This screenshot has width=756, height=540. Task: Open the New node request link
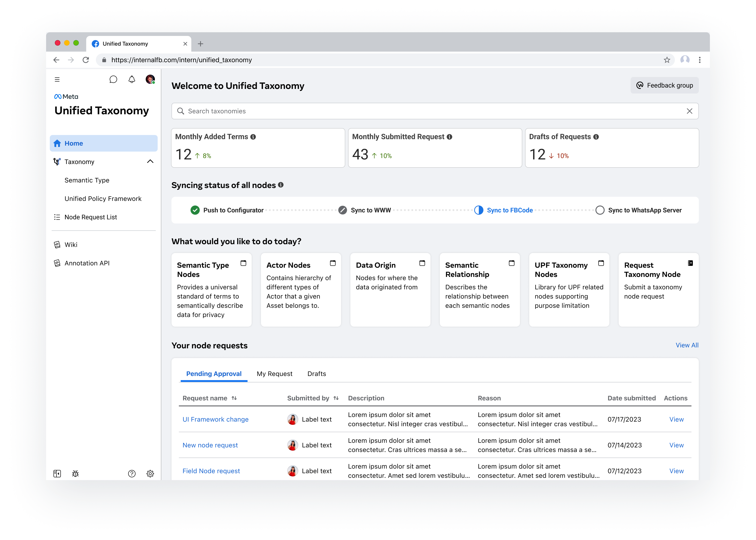(x=210, y=445)
